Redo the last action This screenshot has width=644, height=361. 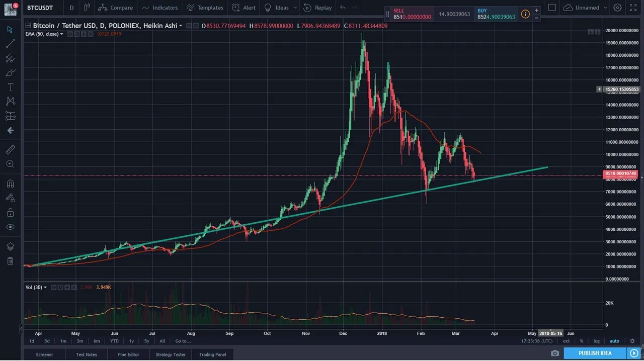coord(355,8)
